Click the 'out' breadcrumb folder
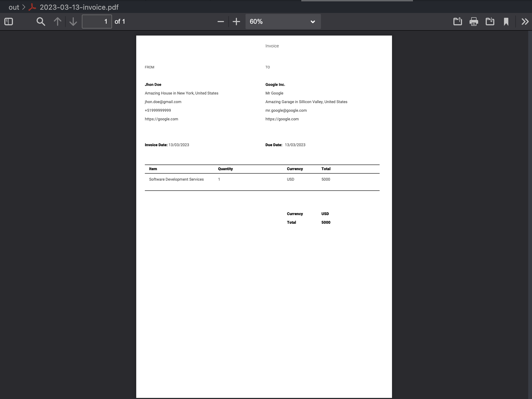The height and width of the screenshot is (399, 532). (14, 7)
